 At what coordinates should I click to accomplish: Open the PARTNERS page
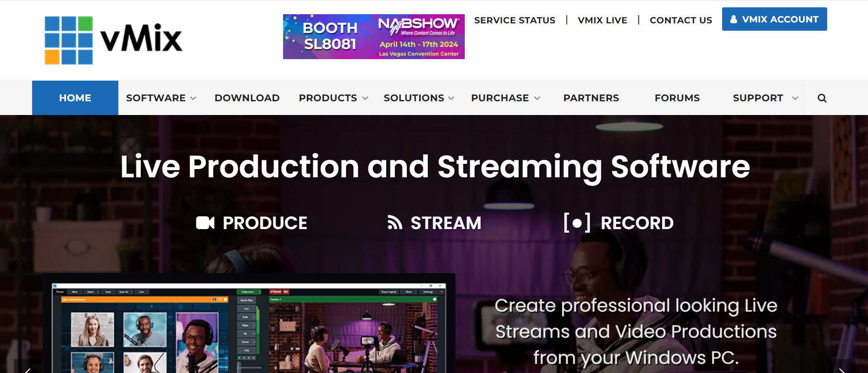(x=591, y=98)
